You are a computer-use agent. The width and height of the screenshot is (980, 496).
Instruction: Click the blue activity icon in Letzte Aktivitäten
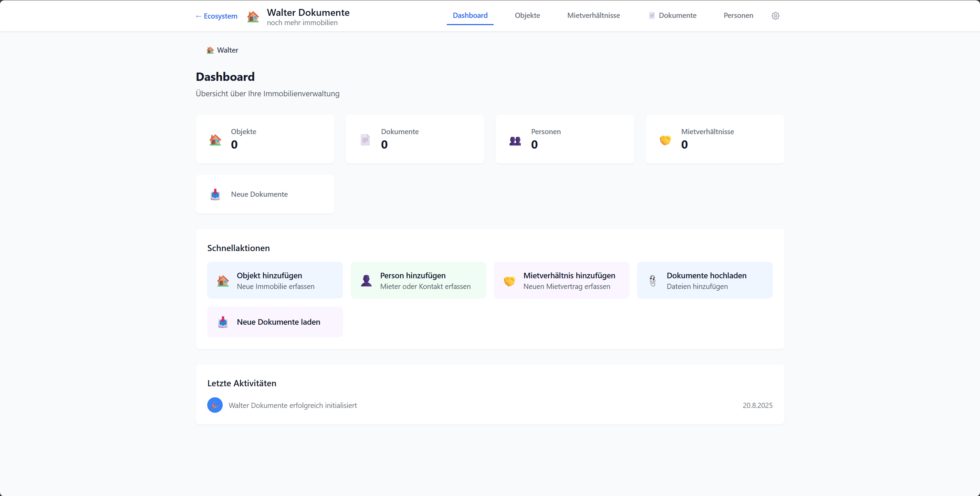[215, 405]
